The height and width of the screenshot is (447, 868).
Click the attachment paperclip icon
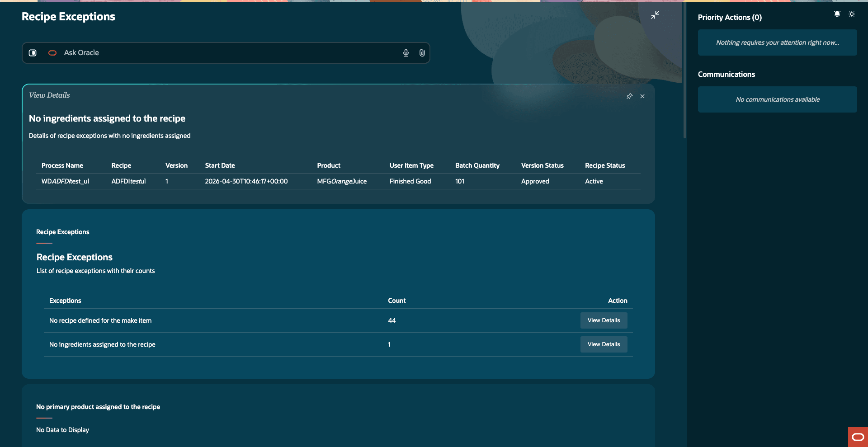422,53
